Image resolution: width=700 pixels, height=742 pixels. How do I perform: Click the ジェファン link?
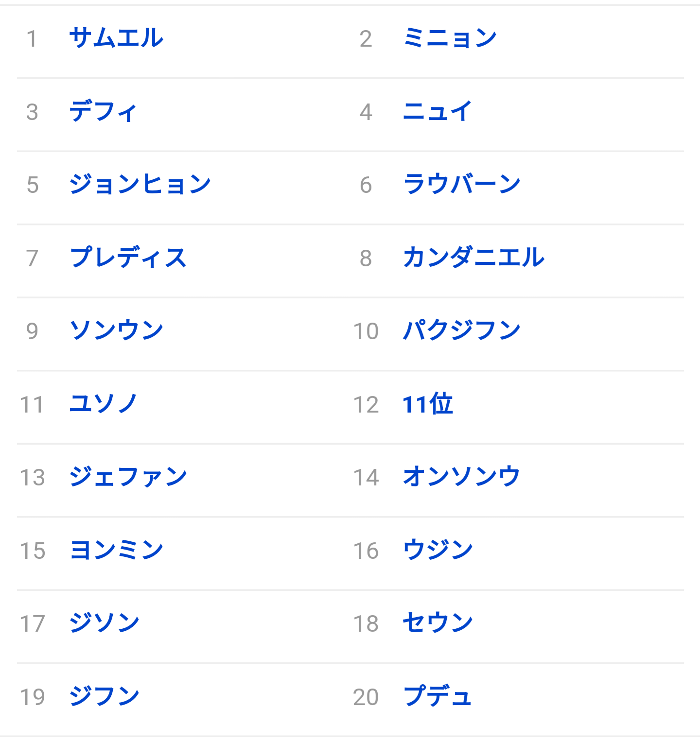(x=128, y=477)
